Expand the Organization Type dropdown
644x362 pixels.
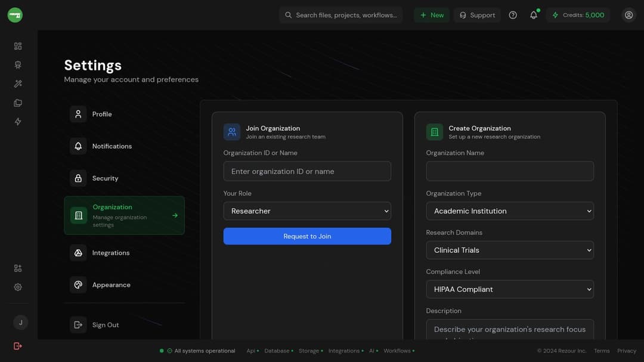coord(510,211)
